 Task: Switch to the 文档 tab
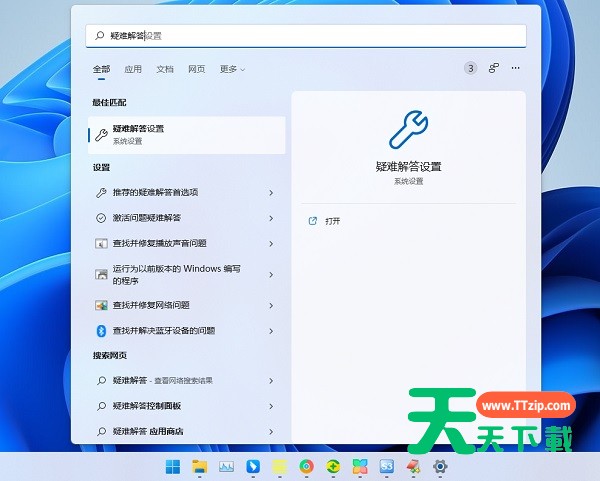coord(165,69)
